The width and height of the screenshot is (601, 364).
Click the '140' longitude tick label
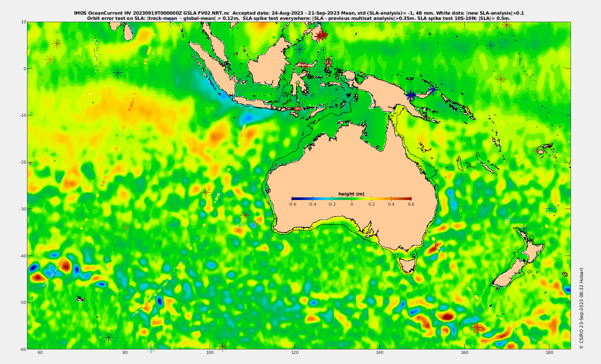pos(380,353)
